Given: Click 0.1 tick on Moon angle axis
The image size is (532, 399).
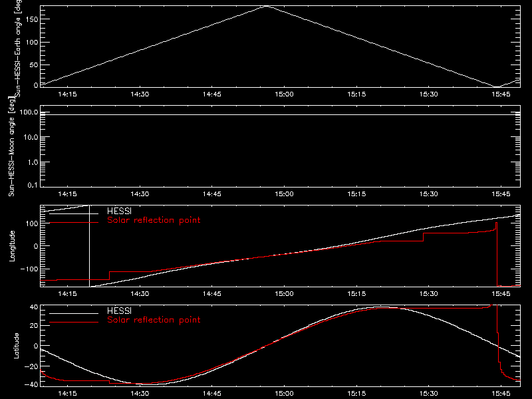Looking at the screenshot, I should click(33, 185).
